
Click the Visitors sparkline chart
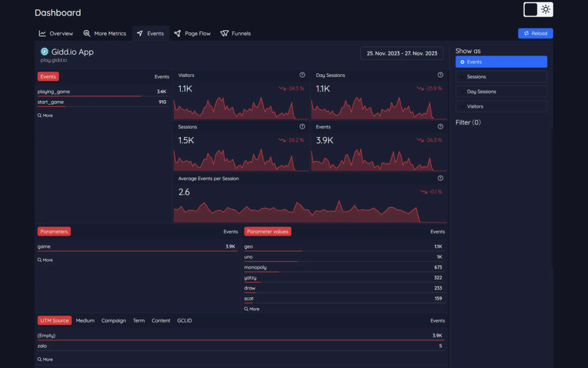241,108
